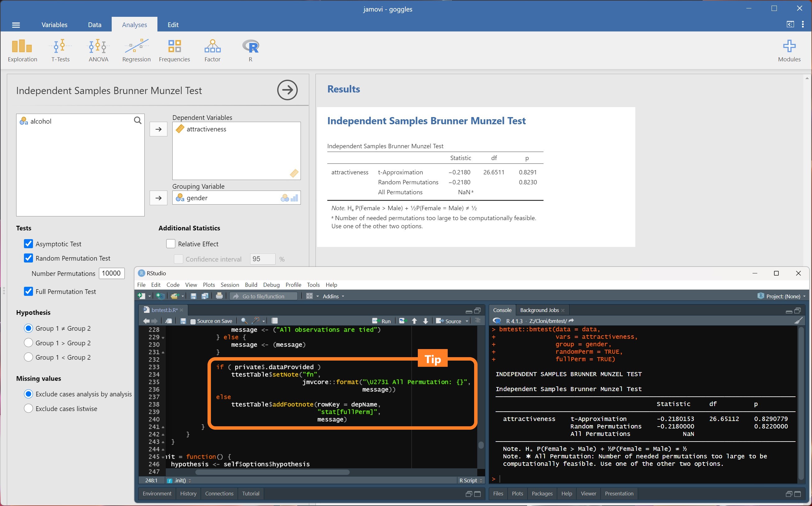Open the Frequencies analysis menu
The height and width of the screenshot is (506, 812).
[x=174, y=50]
